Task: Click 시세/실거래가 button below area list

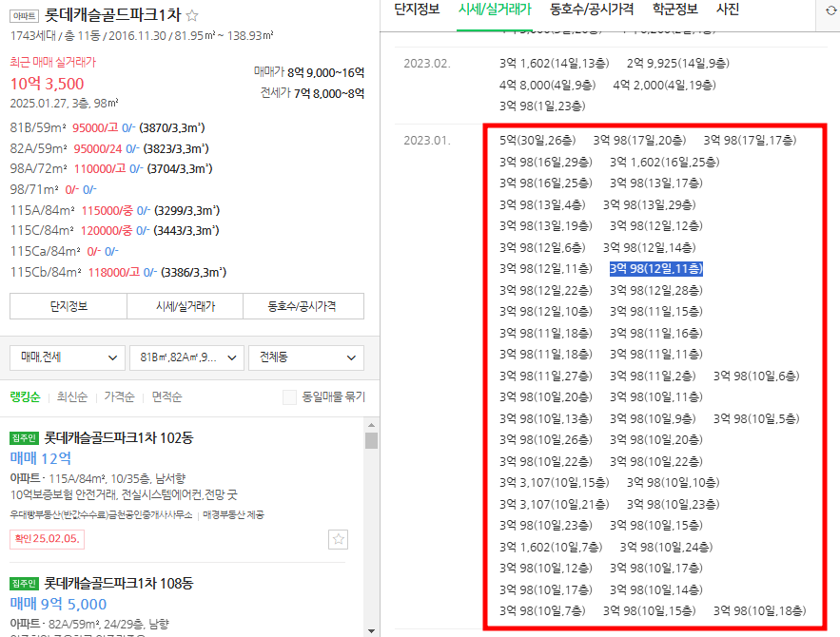Action: click(x=186, y=306)
